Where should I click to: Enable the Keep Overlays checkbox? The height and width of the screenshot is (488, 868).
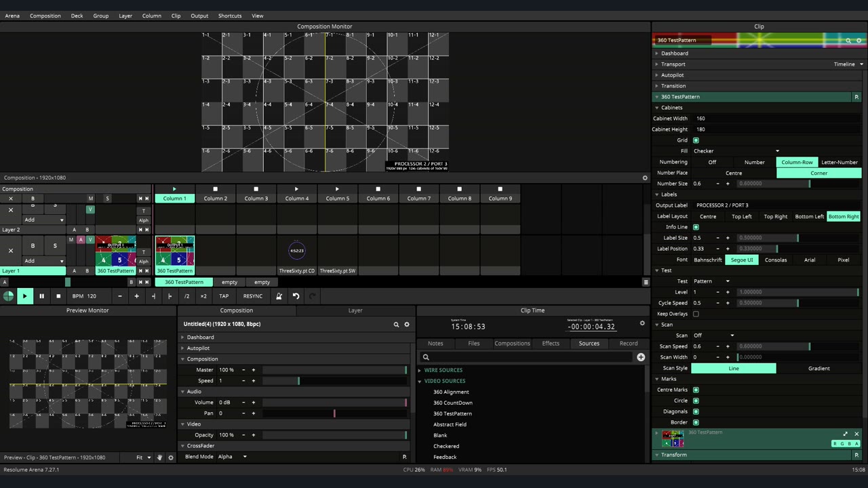(696, 314)
